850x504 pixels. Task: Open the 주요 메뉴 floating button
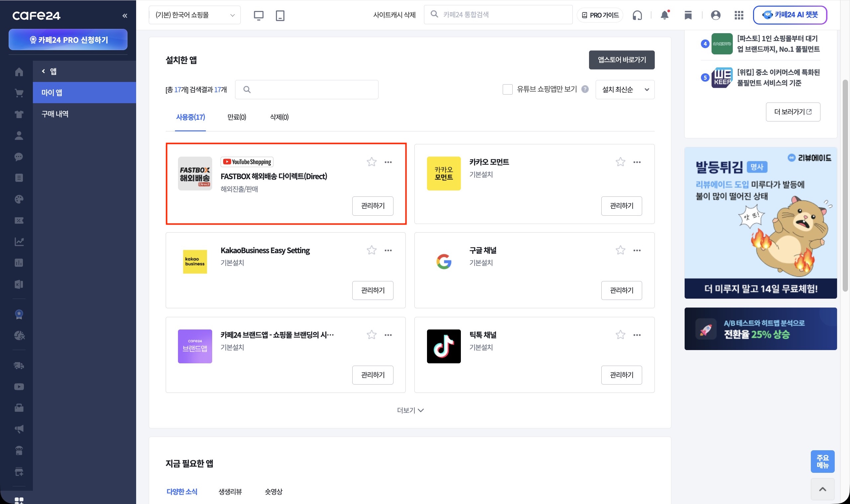click(822, 461)
